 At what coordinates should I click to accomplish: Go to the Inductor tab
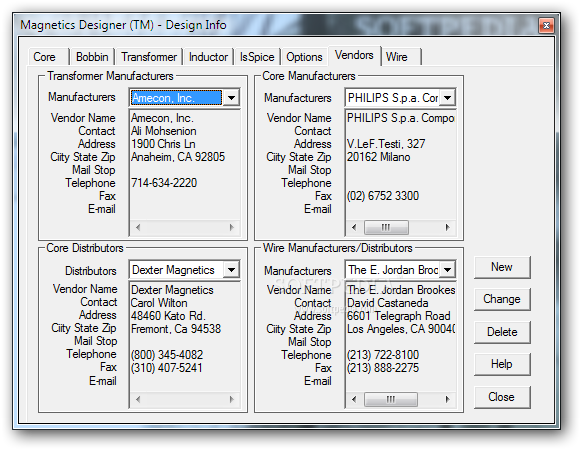coord(208,57)
